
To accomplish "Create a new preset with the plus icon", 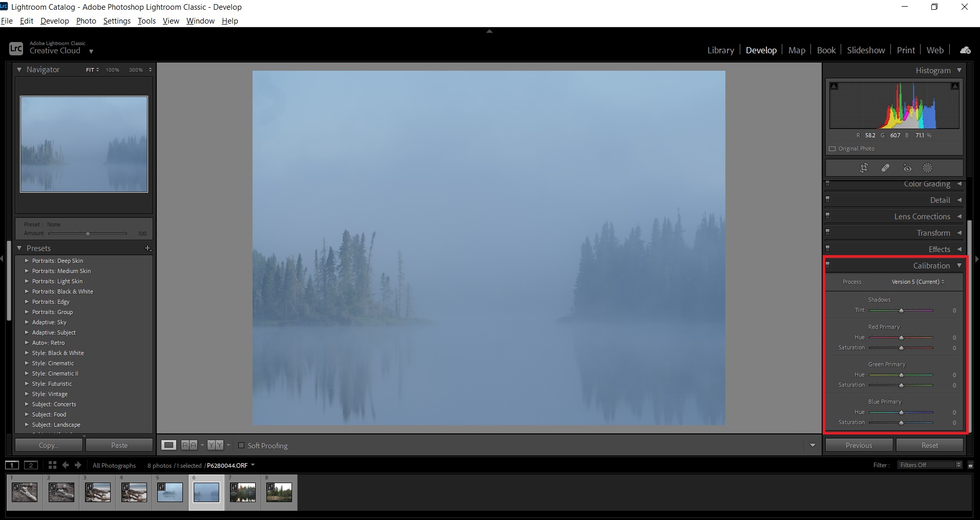I will click(x=148, y=248).
